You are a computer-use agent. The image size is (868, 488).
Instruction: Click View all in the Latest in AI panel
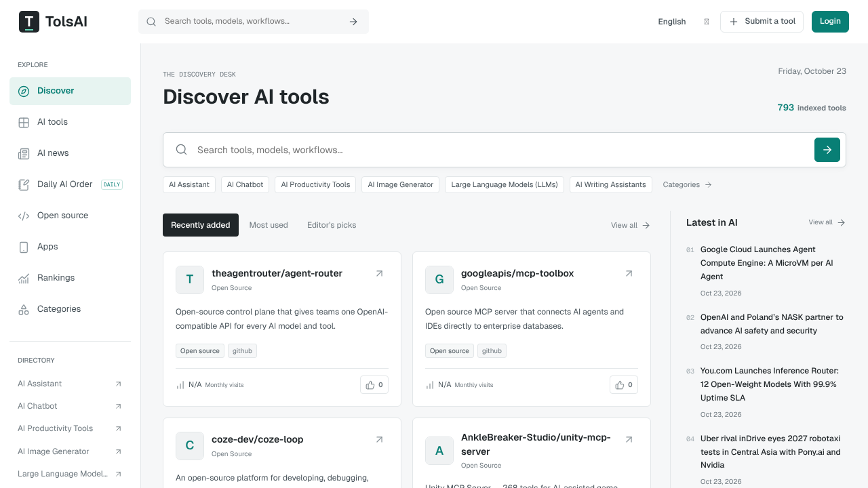pyautogui.click(x=827, y=222)
